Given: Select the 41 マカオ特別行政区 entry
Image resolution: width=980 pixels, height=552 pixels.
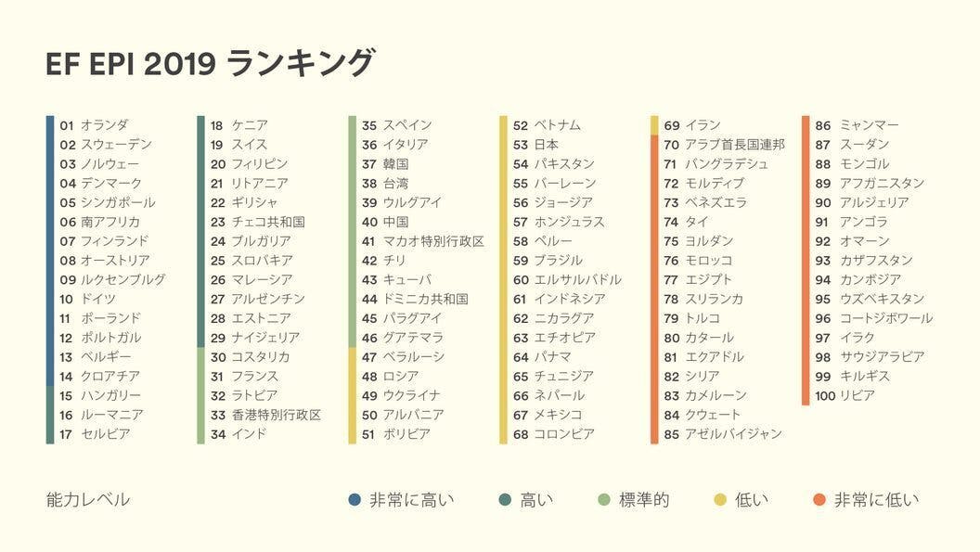Looking at the screenshot, I should point(422,241).
